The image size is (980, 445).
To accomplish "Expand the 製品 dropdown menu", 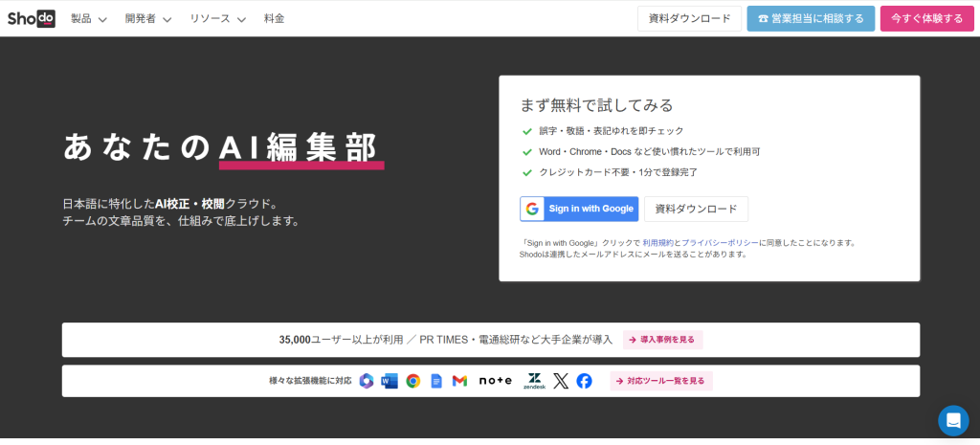I will (x=88, y=18).
